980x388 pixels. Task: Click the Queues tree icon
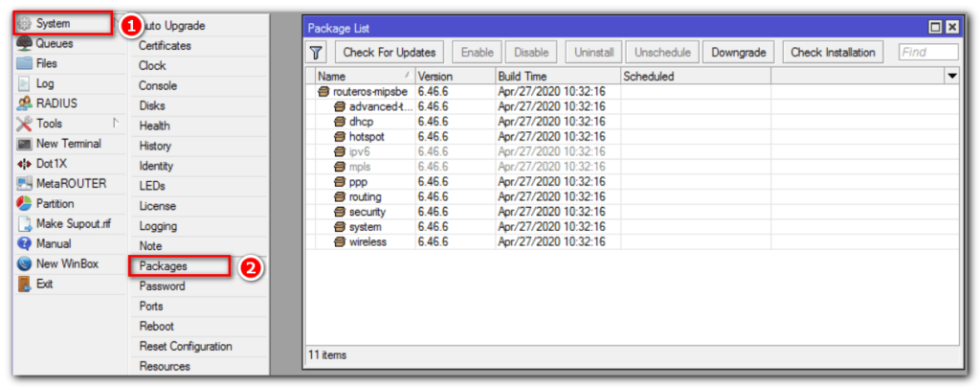click(24, 44)
